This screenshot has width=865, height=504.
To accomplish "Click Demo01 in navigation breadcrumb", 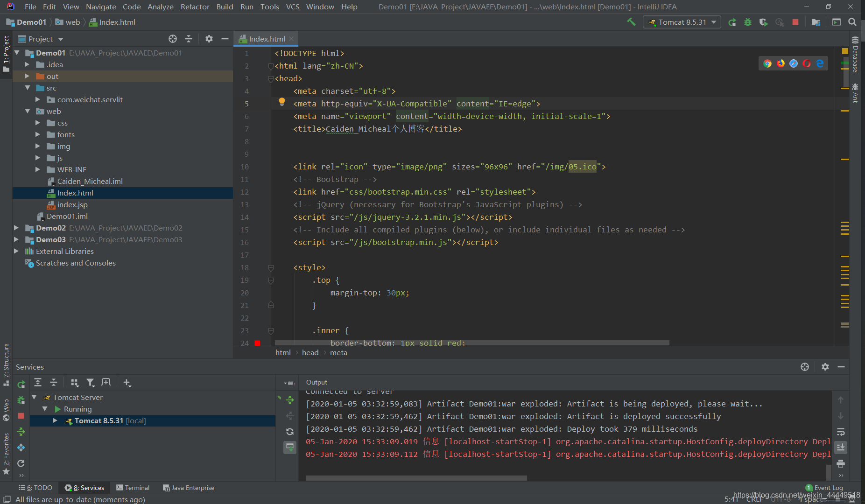I will (x=27, y=22).
